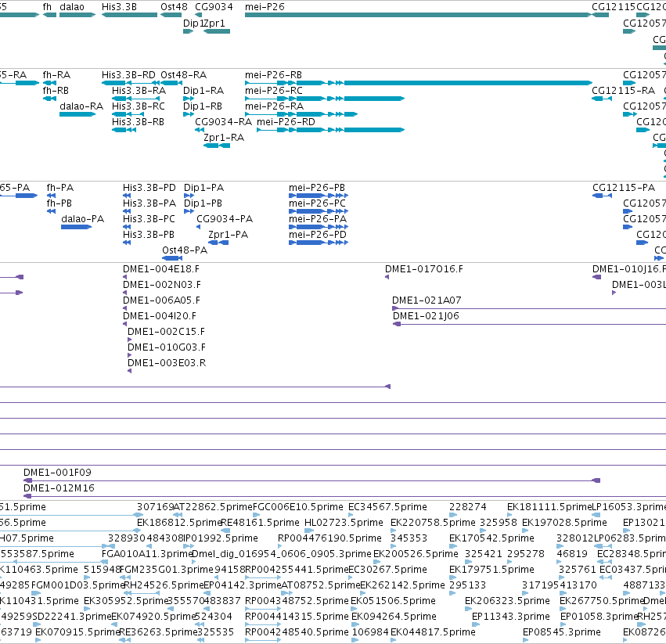Select EST EK200526.5prime
This screenshot has width=666, height=644.
[x=416, y=554]
